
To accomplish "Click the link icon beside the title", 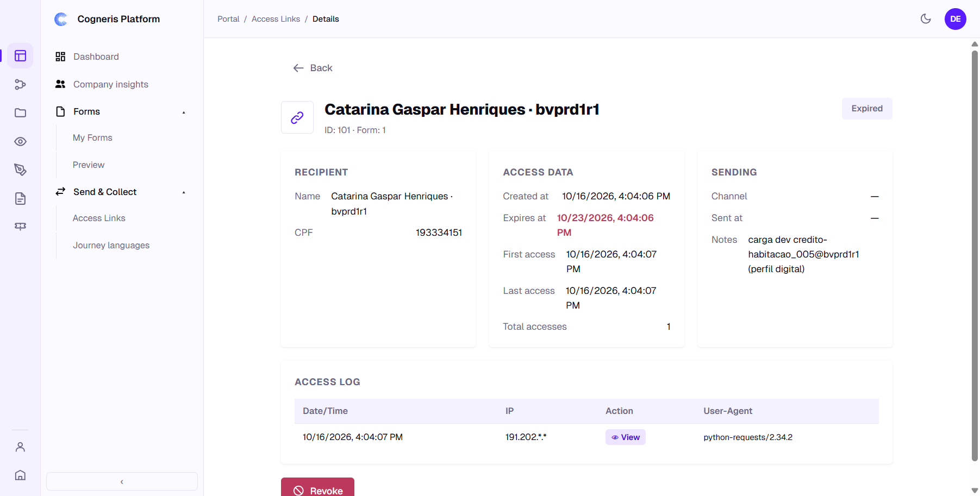I will 297,117.
